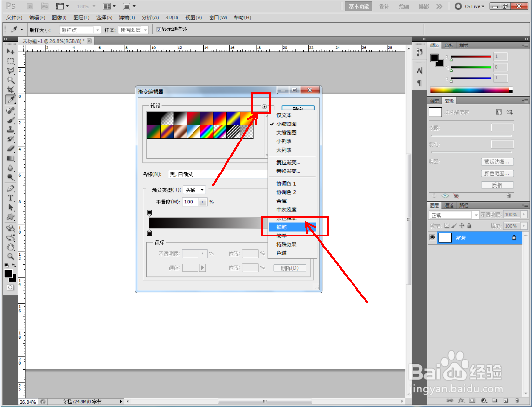Screen dimensions: 532x407
Task: Choose 蜡笔 from gradient menu
Action: (292, 227)
